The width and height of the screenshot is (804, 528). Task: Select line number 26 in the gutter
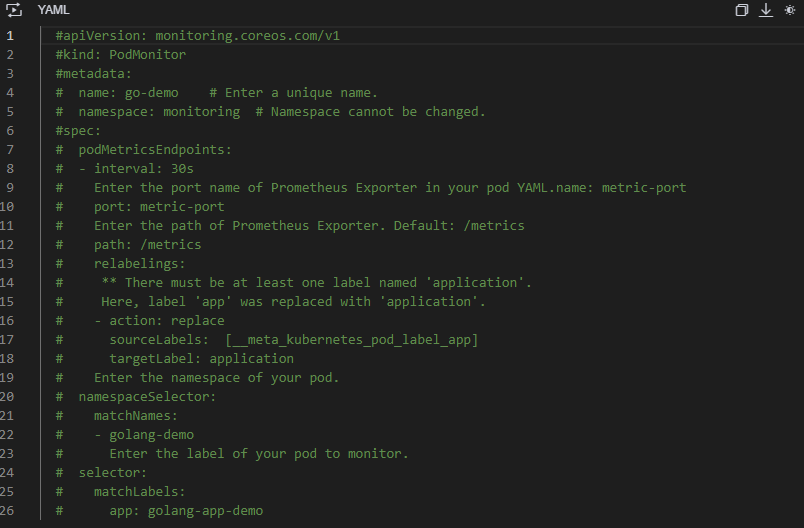click(7, 510)
